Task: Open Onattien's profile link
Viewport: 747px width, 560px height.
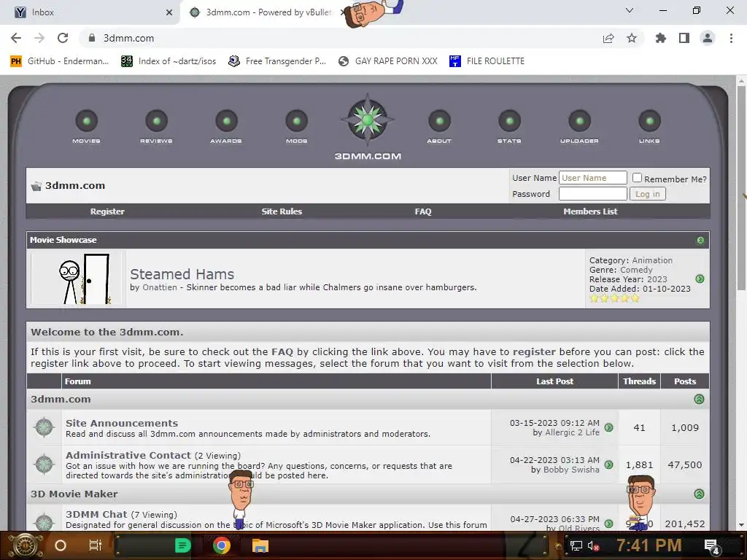Action: pyautogui.click(x=160, y=287)
